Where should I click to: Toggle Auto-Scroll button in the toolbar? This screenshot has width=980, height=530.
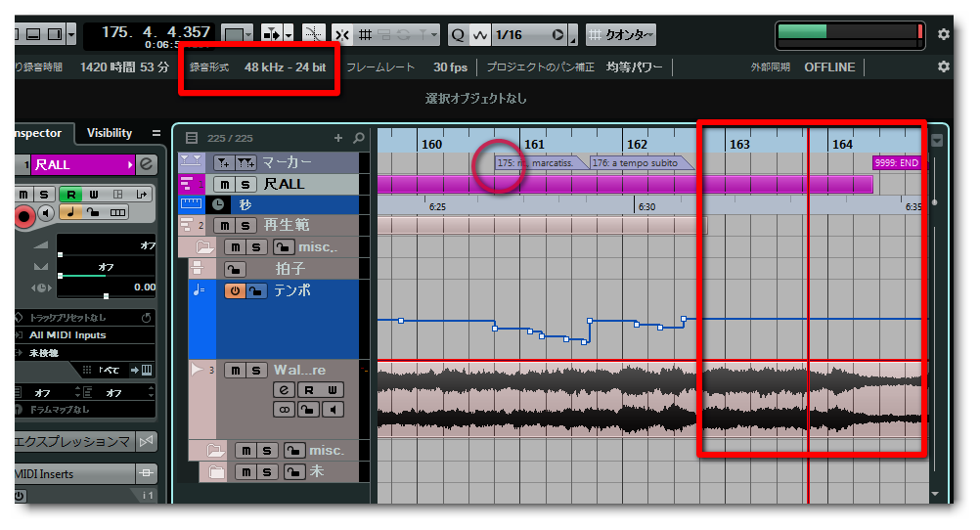click(271, 34)
